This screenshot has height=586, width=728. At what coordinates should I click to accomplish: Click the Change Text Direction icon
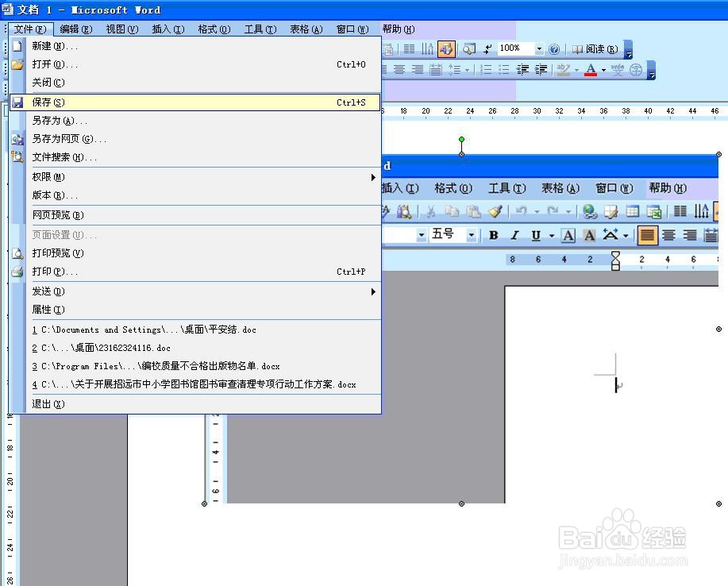(427, 48)
